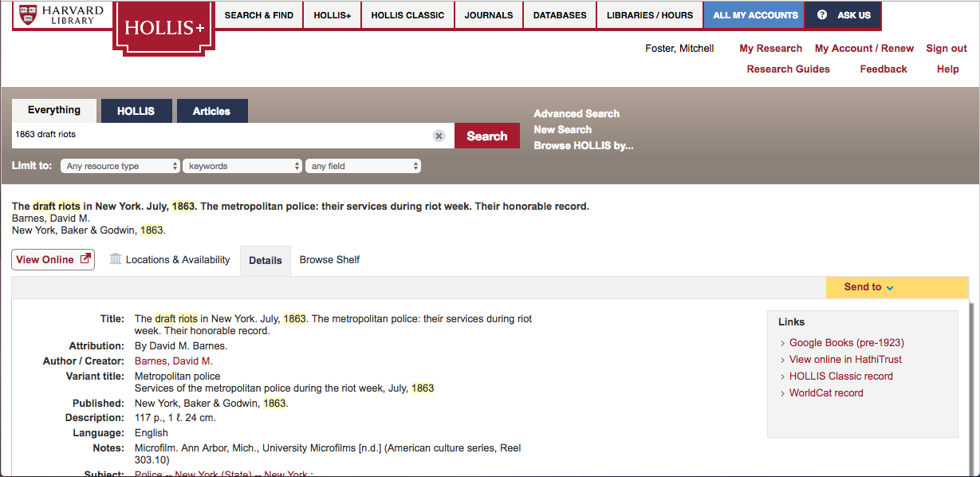Switch to the HOLLIS search tab
The image size is (980, 477).
pos(136,111)
